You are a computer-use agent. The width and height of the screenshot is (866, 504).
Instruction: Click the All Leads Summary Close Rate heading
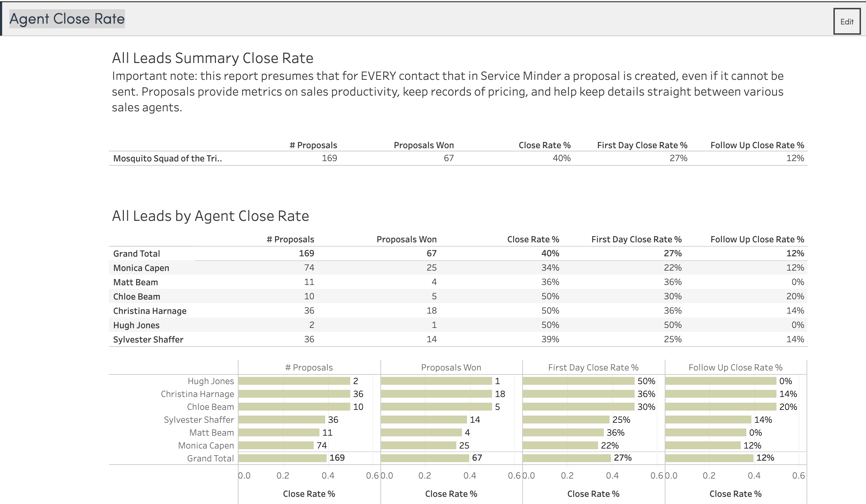click(212, 58)
